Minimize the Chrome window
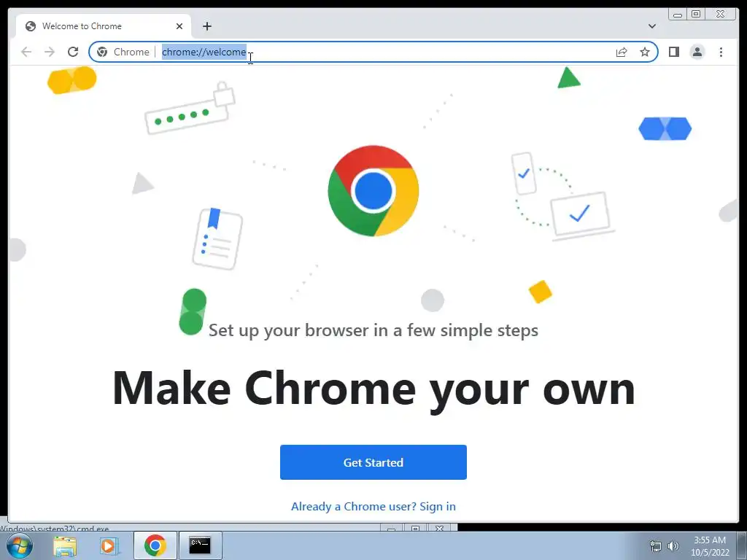The height and width of the screenshot is (560, 747). point(678,15)
